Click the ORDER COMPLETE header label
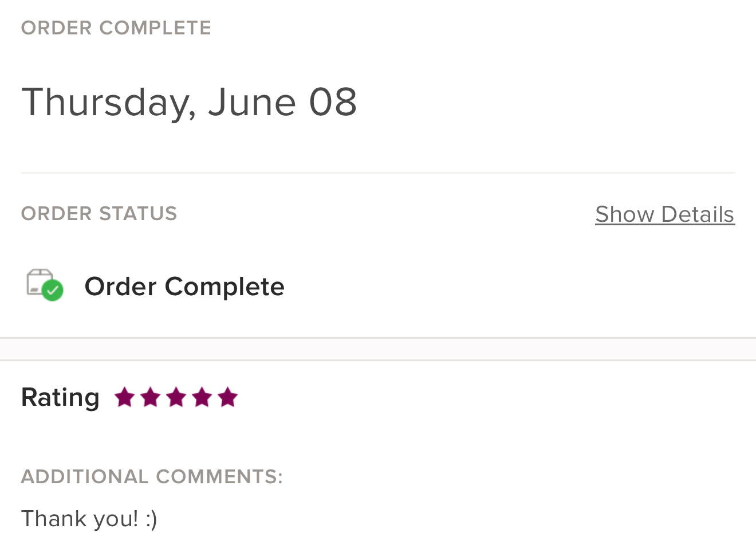The height and width of the screenshot is (552, 756). tap(116, 28)
